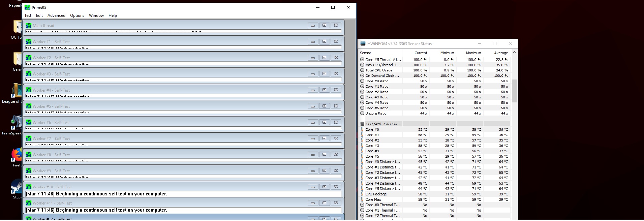Click the Worker #2 window icon
The width and height of the screenshot is (644, 221).
[29, 58]
